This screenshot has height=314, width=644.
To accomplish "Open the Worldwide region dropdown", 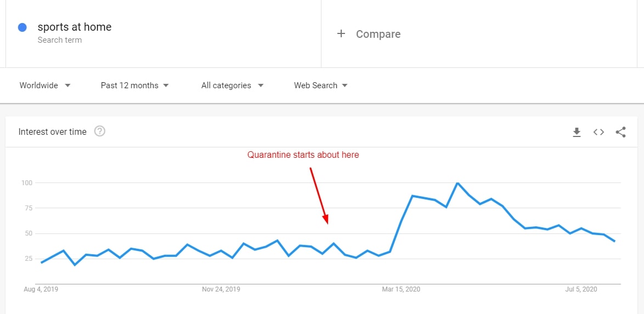I will (45, 85).
